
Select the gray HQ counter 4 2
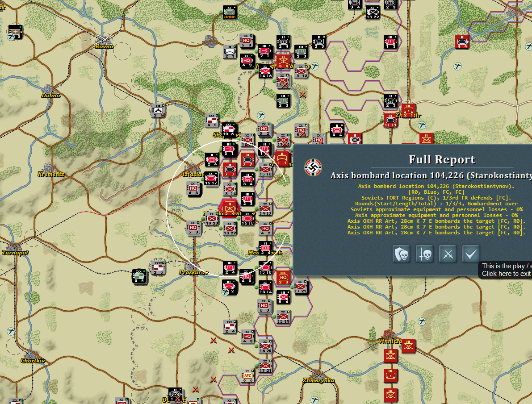pyautogui.click(x=265, y=228)
